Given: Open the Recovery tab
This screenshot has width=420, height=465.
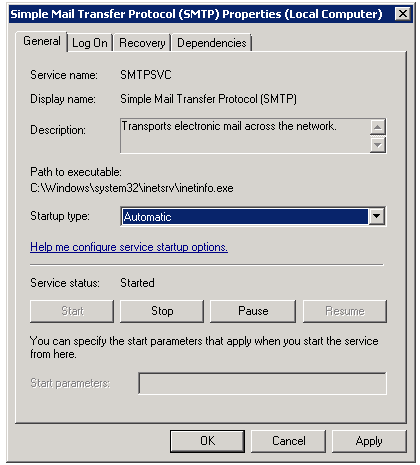Looking at the screenshot, I should click(142, 43).
